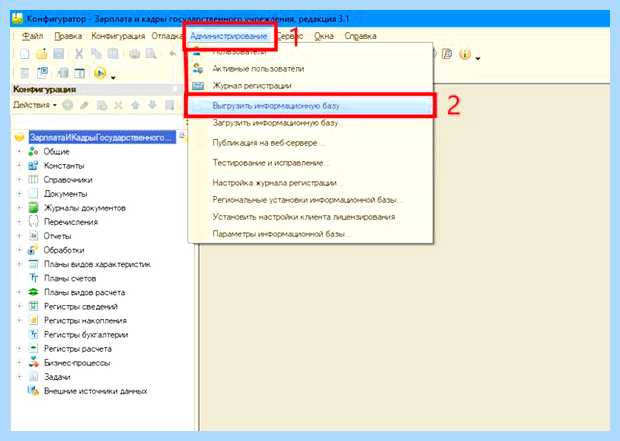Click the green add icon in configuration panel
The image size is (620, 441).
pos(68,105)
